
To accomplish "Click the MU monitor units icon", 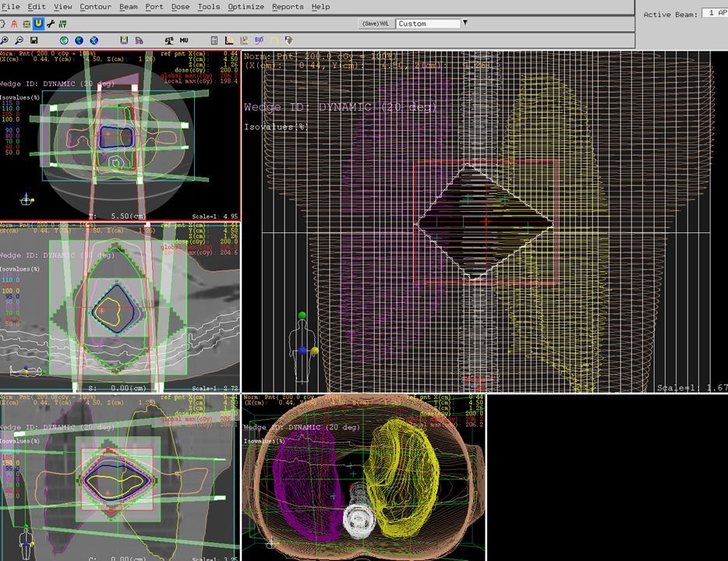I will (x=184, y=40).
